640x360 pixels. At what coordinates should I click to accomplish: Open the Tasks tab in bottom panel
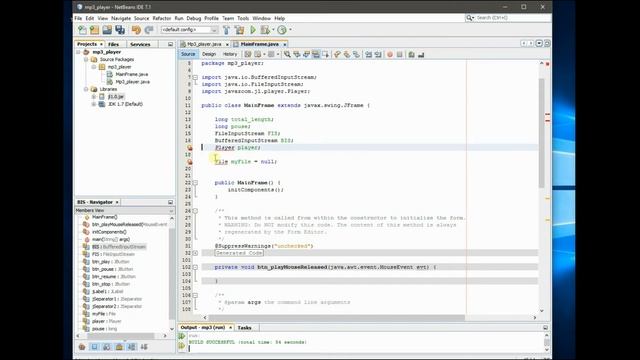244,328
